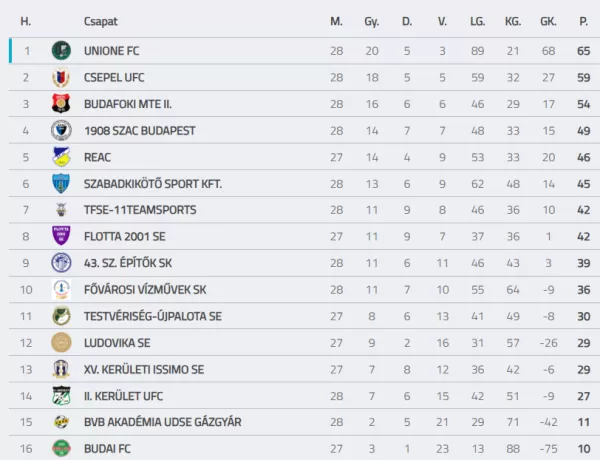Select the II. KERÜLET UFC green crest
This screenshot has width=600, height=460.
tap(61, 396)
